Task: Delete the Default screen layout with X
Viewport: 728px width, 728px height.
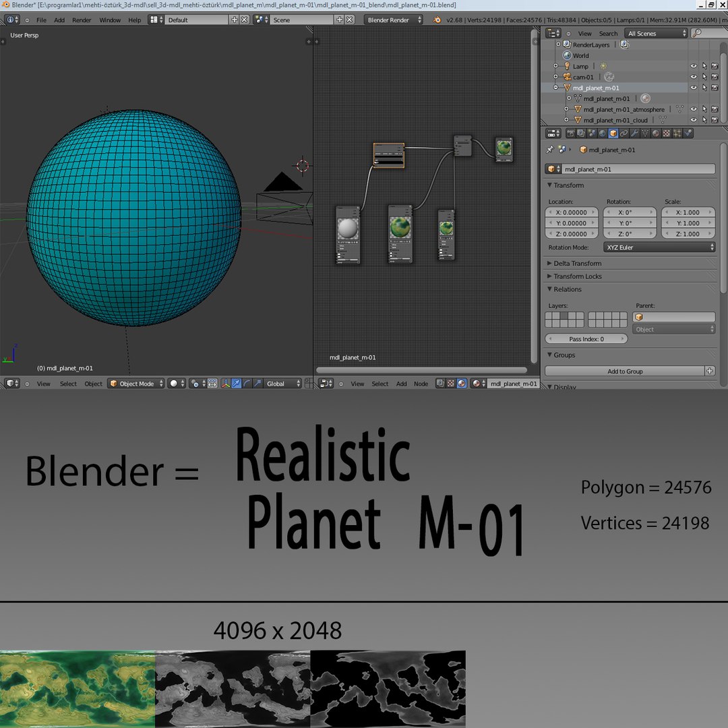Action: (244, 20)
